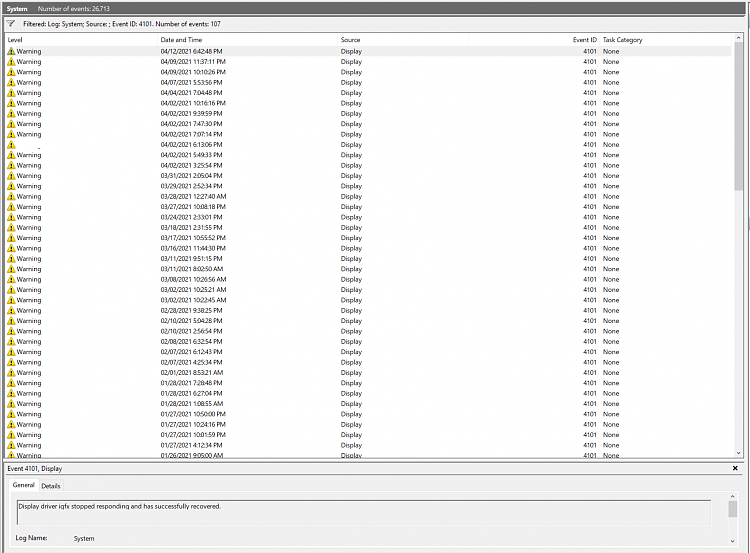Select the date '04/02/2021 5:49:33 PM'
This screenshot has width=750, height=553.
[x=191, y=155]
